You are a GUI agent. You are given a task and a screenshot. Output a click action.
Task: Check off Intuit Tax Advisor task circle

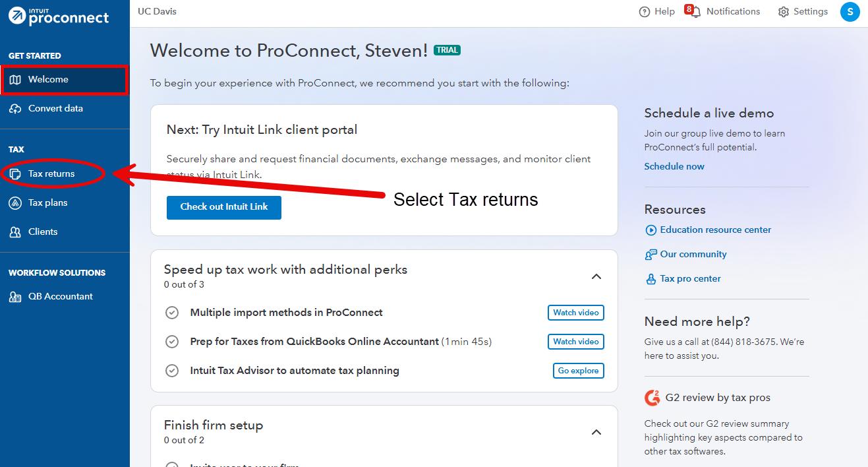(x=172, y=371)
